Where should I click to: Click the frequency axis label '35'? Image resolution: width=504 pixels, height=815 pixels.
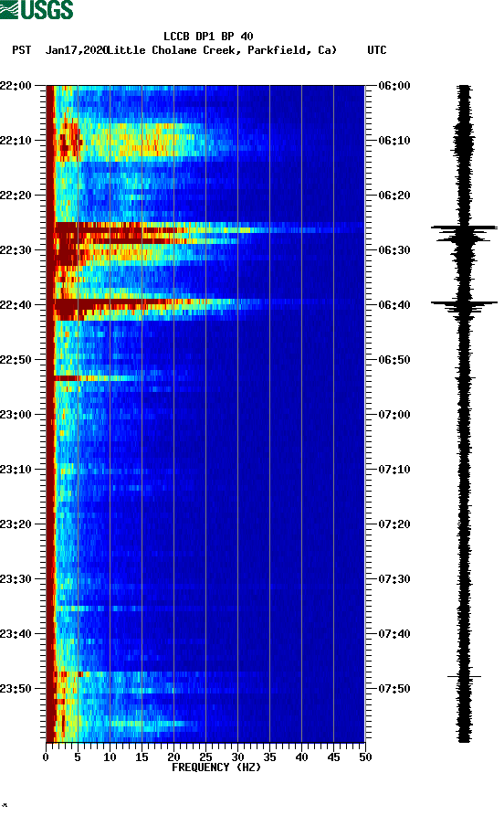[269, 757]
